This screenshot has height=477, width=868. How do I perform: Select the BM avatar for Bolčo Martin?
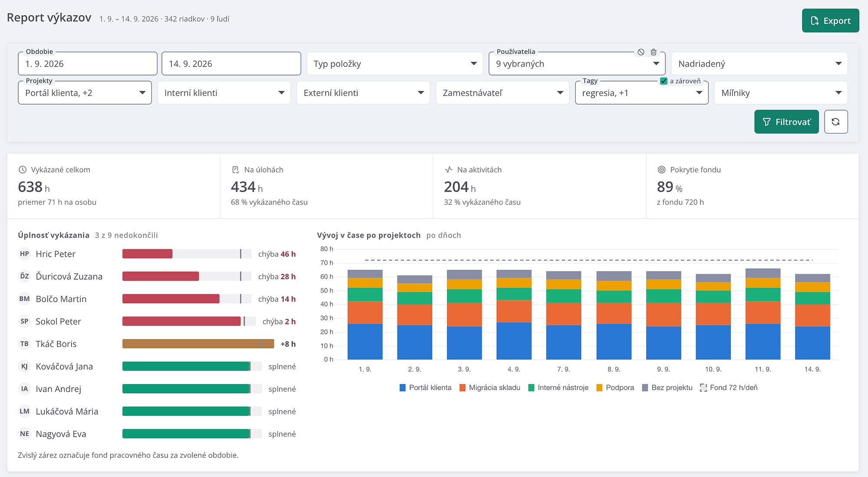(x=25, y=299)
